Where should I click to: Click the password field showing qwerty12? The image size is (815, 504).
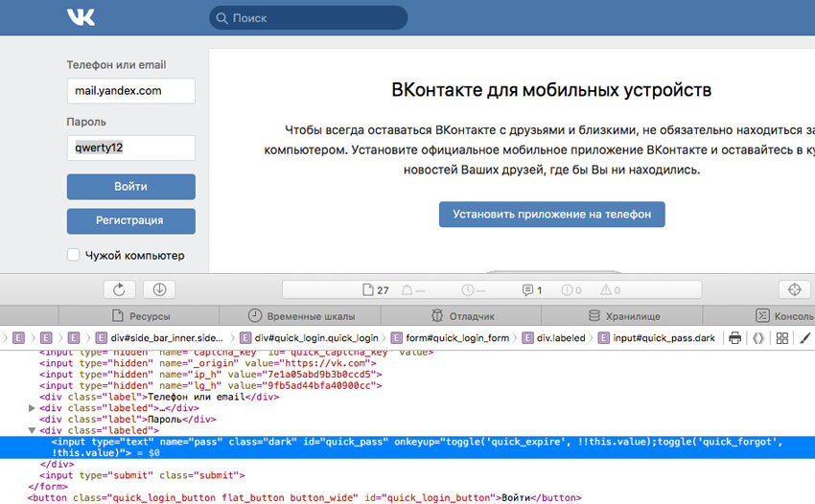click(x=131, y=149)
